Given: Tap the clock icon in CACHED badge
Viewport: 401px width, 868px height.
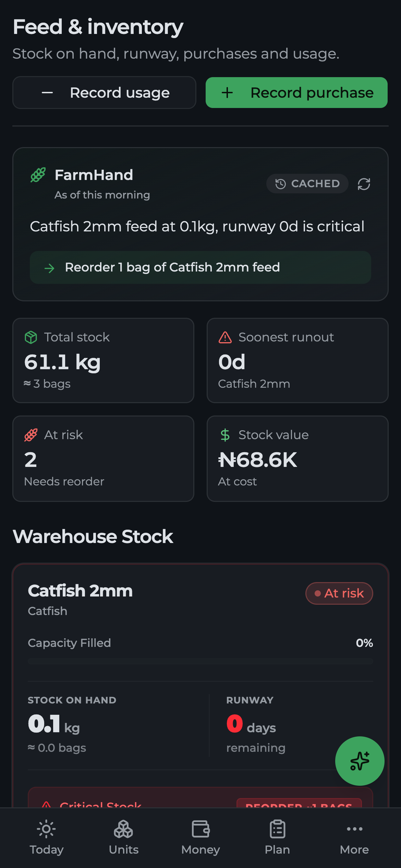Looking at the screenshot, I should tap(280, 184).
